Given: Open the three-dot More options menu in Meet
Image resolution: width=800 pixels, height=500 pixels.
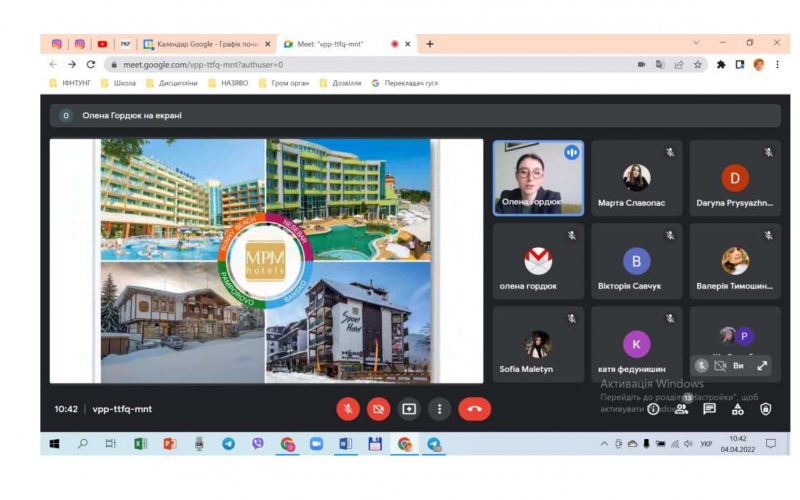Looking at the screenshot, I should click(x=439, y=409).
